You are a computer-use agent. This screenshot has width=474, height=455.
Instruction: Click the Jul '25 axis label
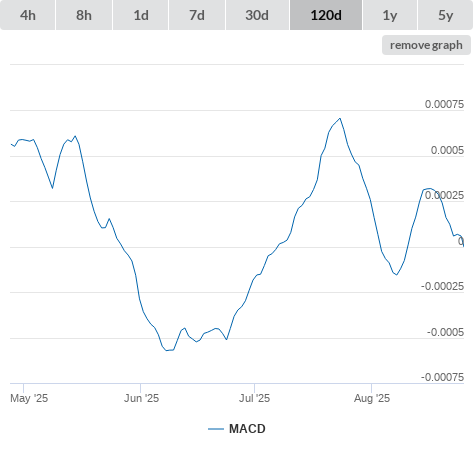(254, 398)
